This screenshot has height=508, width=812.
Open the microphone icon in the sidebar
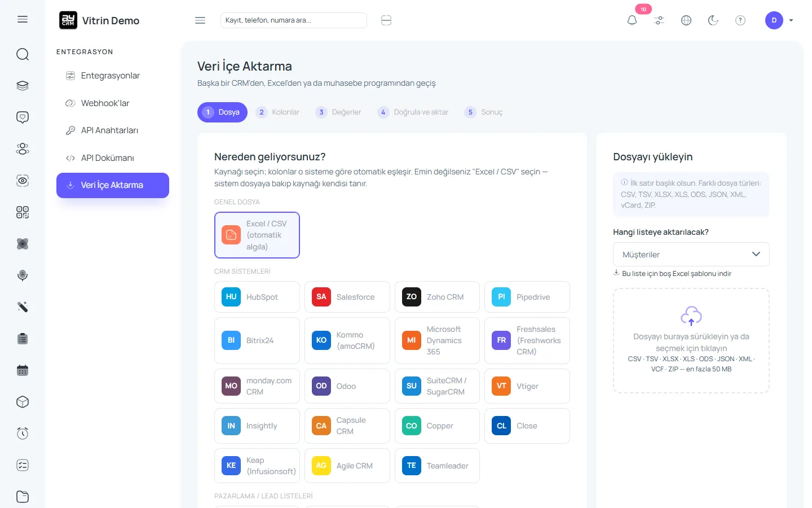23,275
